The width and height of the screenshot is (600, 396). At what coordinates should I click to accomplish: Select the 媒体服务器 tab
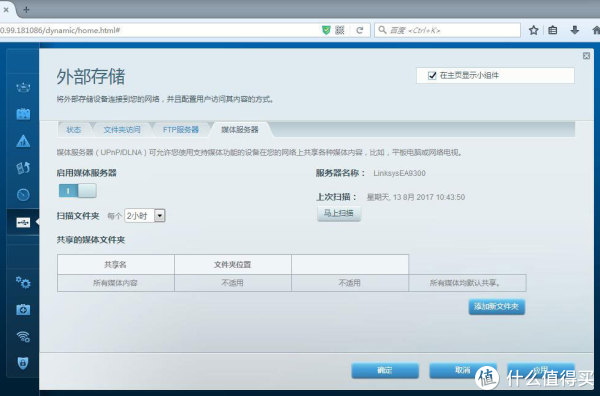click(240, 130)
